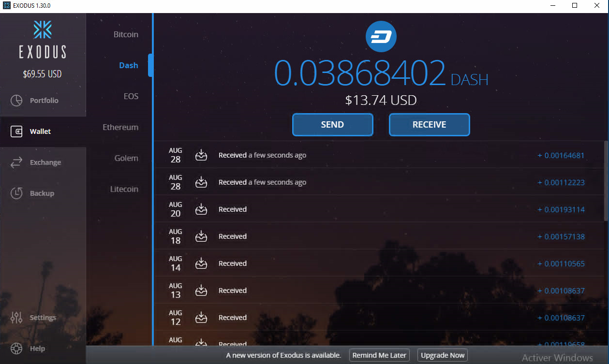Click the Portfolio pie chart icon
The image size is (609, 364).
[x=16, y=101]
